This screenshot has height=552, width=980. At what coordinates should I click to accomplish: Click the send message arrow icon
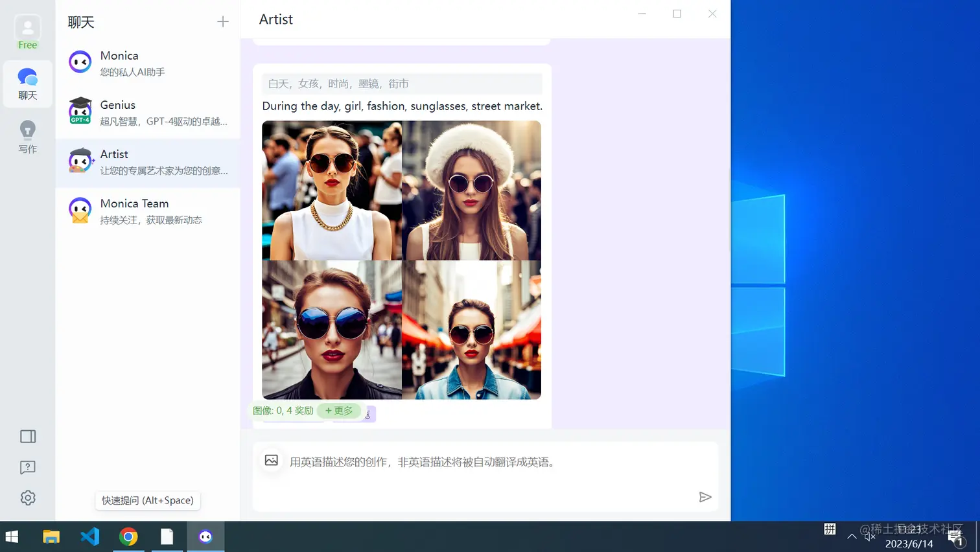tap(706, 497)
